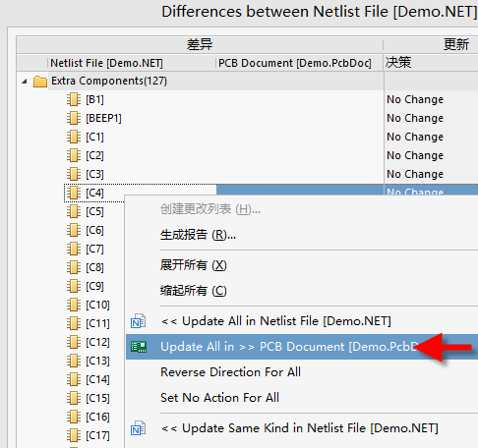Choose 生成报告 (R) from the context menu
The width and height of the screenshot is (478, 448).
198,235
